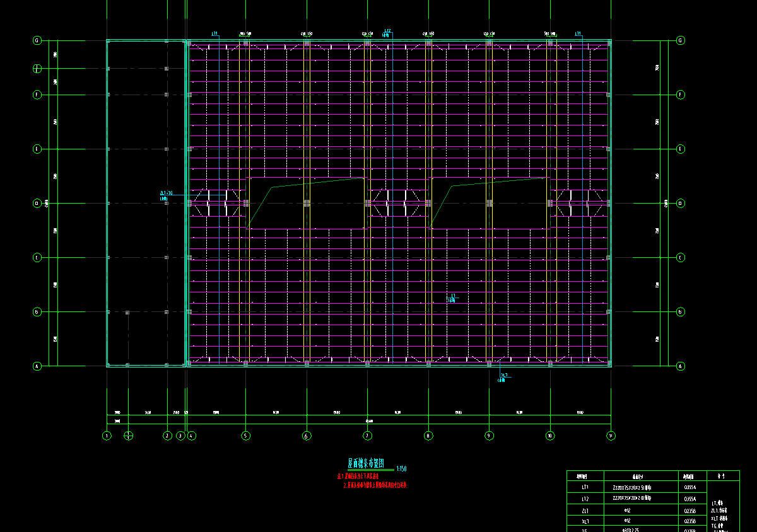Click the ZLT row label in table
Image resolution: width=757 pixels, height=532 pixels.
click(x=585, y=511)
